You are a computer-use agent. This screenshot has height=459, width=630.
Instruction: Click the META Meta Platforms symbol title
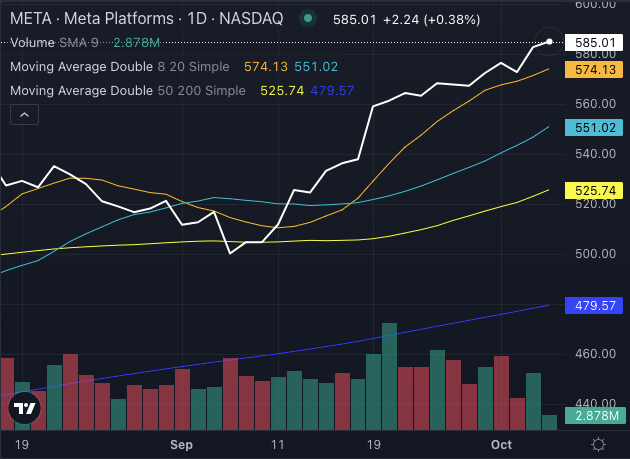tap(146, 19)
